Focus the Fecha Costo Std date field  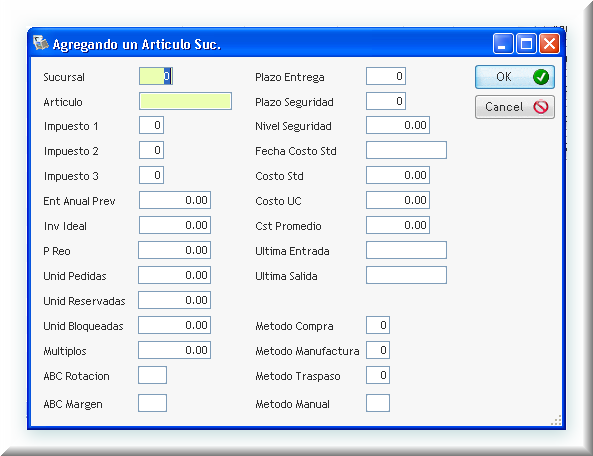(406, 150)
